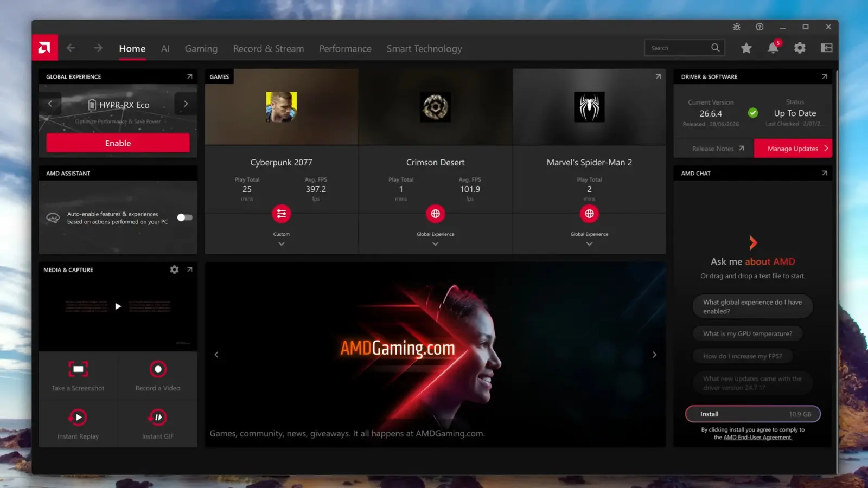Viewport: 868px width, 488px height.
Task: Toggle AMD Assistant auto-enable switch
Action: [184, 217]
